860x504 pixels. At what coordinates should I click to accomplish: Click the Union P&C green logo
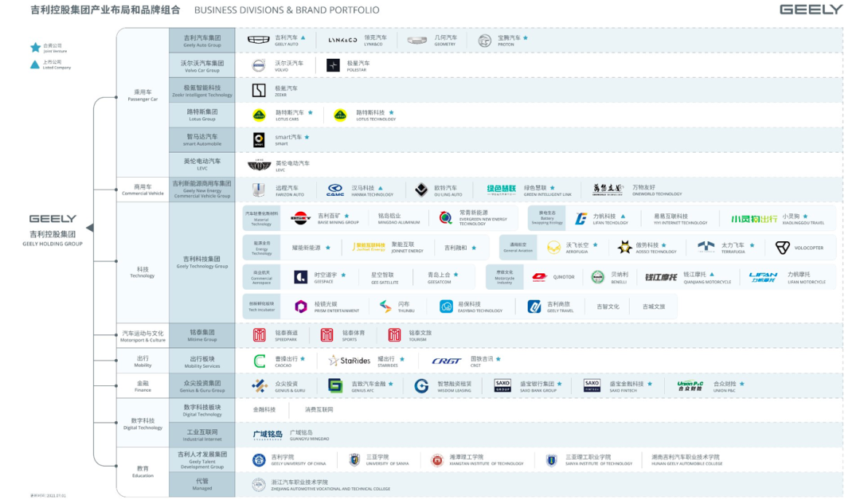(690, 386)
